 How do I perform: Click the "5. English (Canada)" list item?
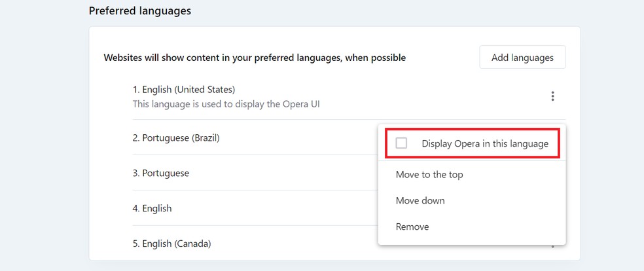[171, 244]
